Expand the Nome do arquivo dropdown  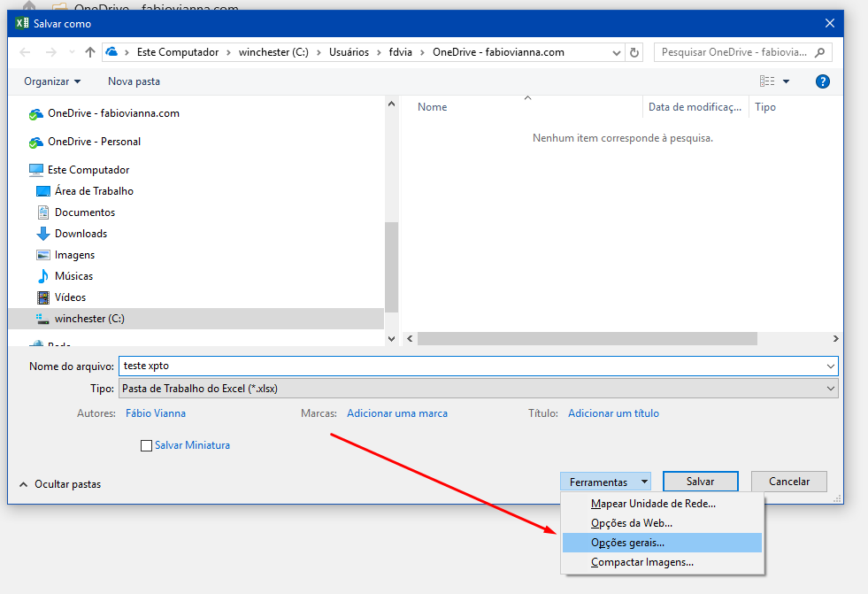coord(830,366)
